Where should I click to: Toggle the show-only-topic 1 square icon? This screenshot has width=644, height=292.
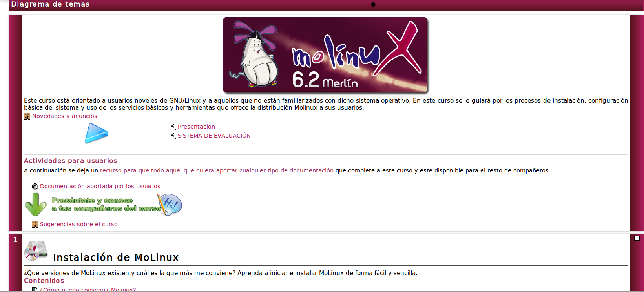[637, 238]
